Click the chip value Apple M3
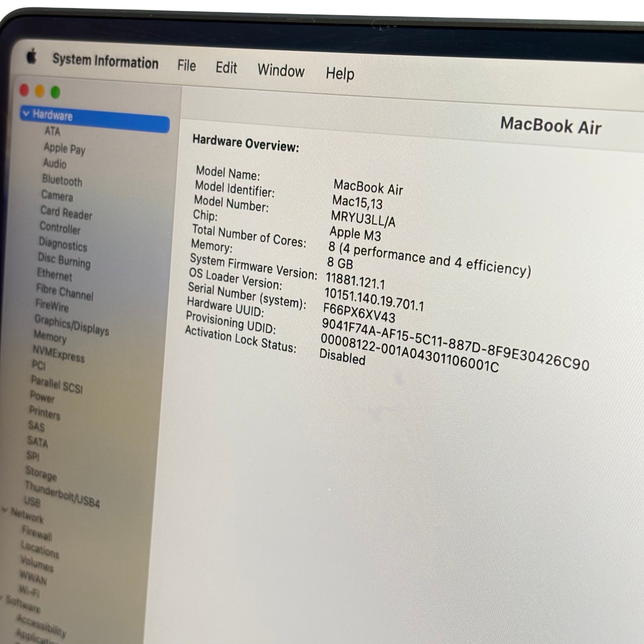 coord(355,233)
